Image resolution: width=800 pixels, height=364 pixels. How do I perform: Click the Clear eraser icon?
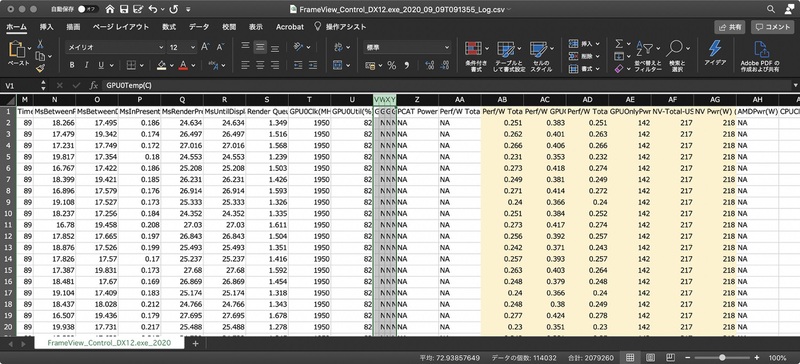(x=619, y=68)
